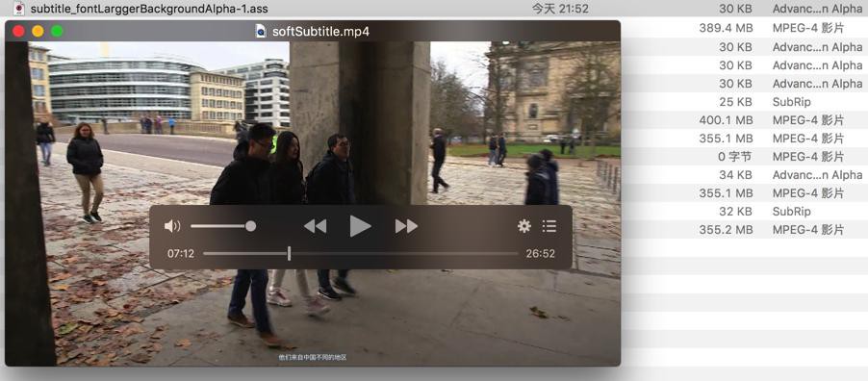The width and height of the screenshot is (868, 381).
Task: Mute audio with the speaker icon
Action: point(172,226)
